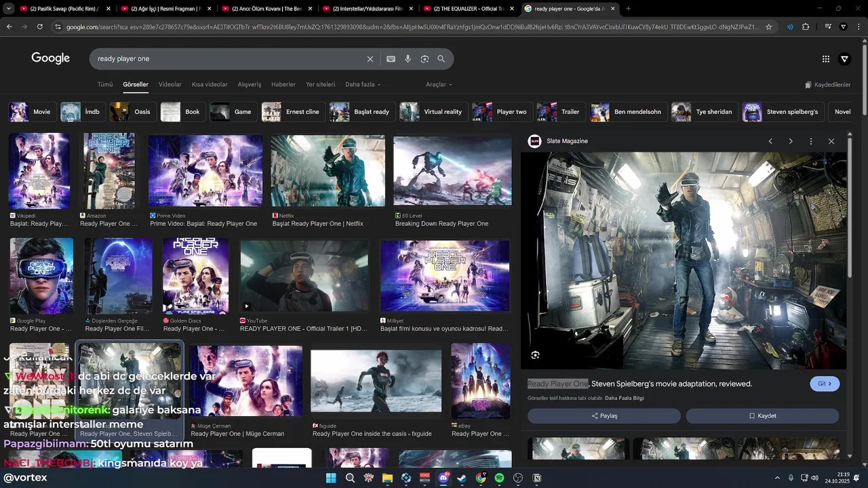Click the browser address bar URL
This screenshot has width=868, height=488.
pyautogui.click(x=412, y=27)
